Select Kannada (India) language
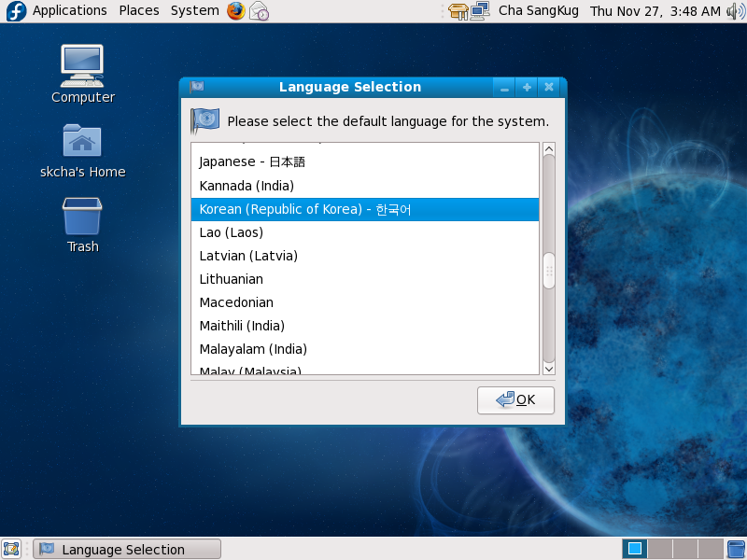The height and width of the screenshot is (560, 747). 365,186
